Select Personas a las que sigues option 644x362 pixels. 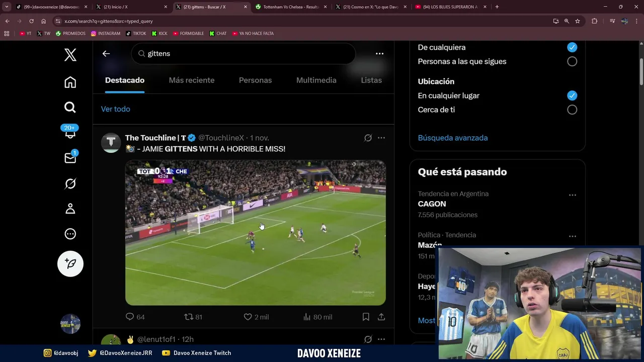(x=572, y=61)
